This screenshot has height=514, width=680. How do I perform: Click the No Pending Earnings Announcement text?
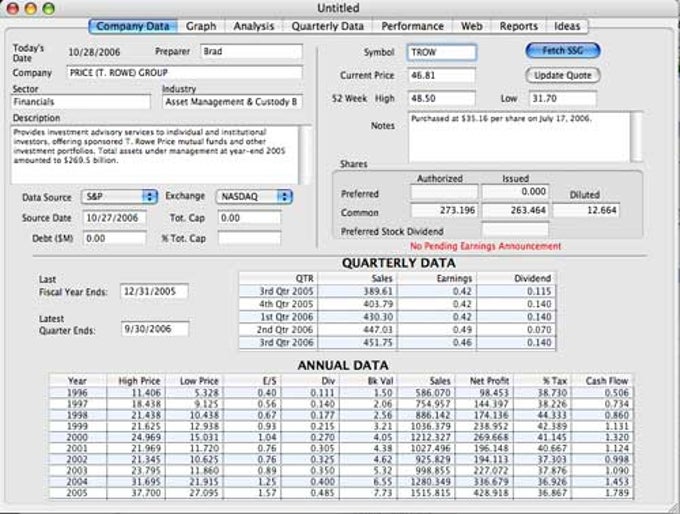pyautogui.click(x=485, y=246)
